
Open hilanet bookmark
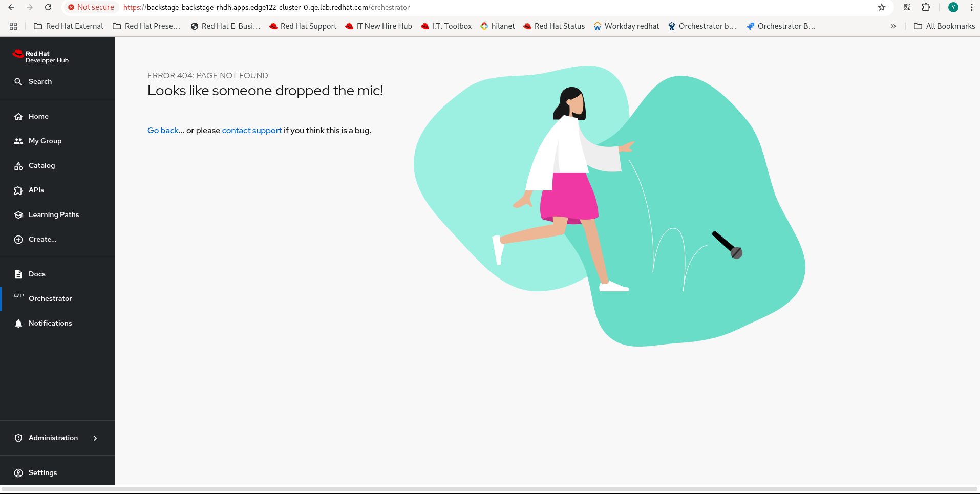498,26
